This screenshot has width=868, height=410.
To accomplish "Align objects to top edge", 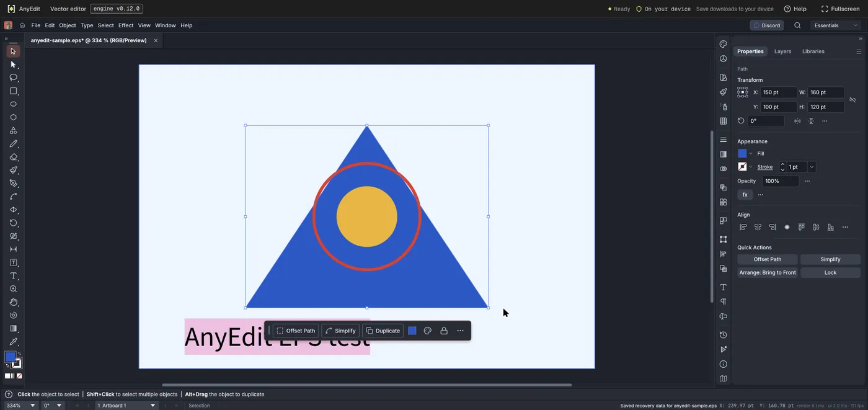I will 802,227.
